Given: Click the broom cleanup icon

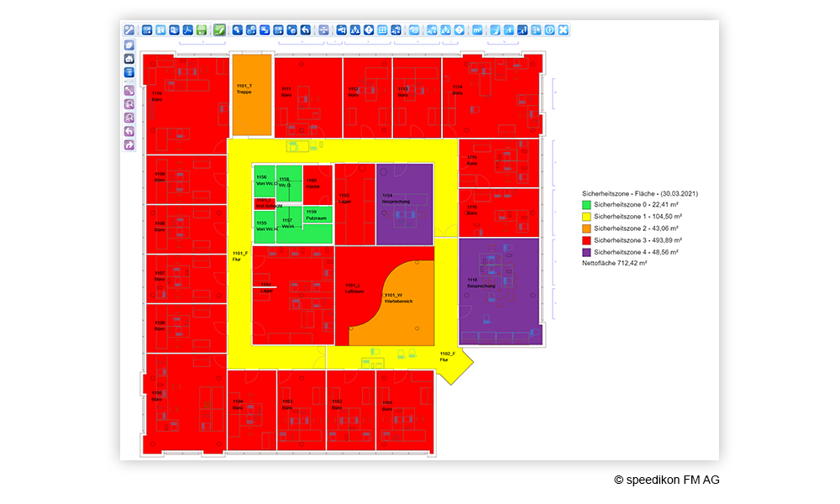Looking at the screenshot, I should point(495,30).
